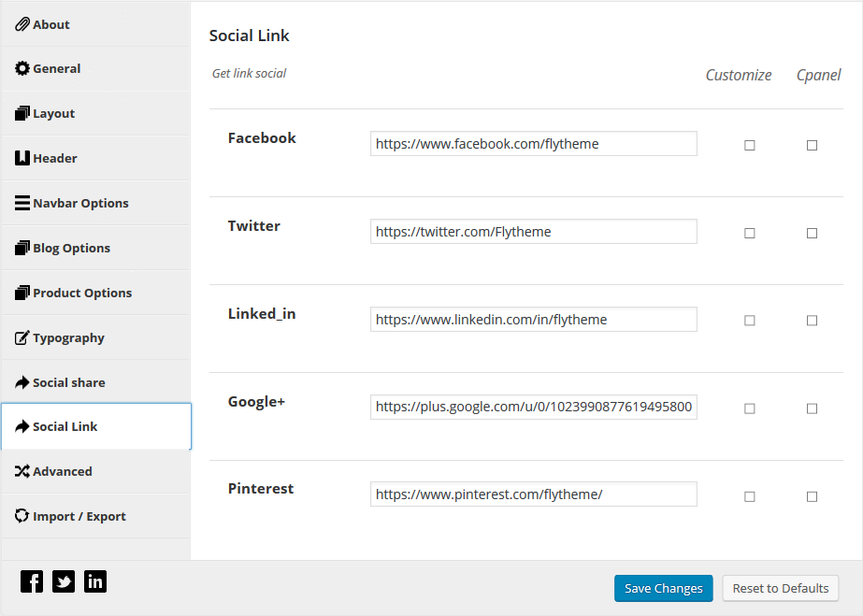The image size is (863, 616).
Task: Click the shuffle icon beside Advanced
Action: 22,471
